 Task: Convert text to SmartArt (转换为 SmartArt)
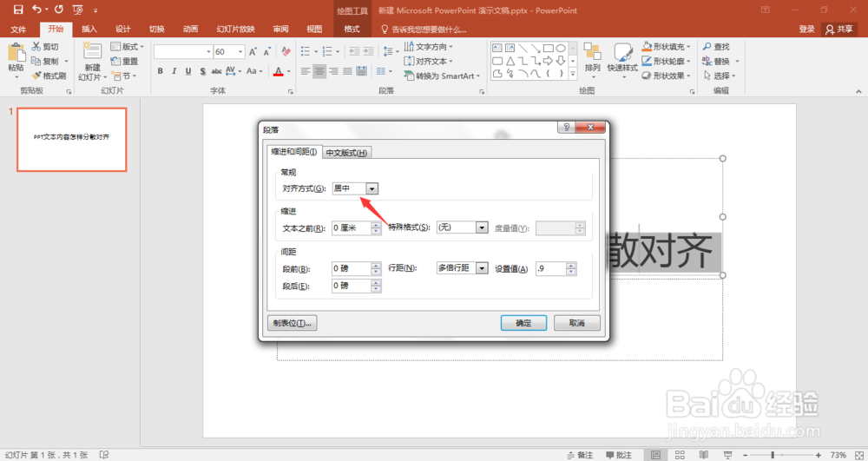pyautogui.click(x=442, y=76)
